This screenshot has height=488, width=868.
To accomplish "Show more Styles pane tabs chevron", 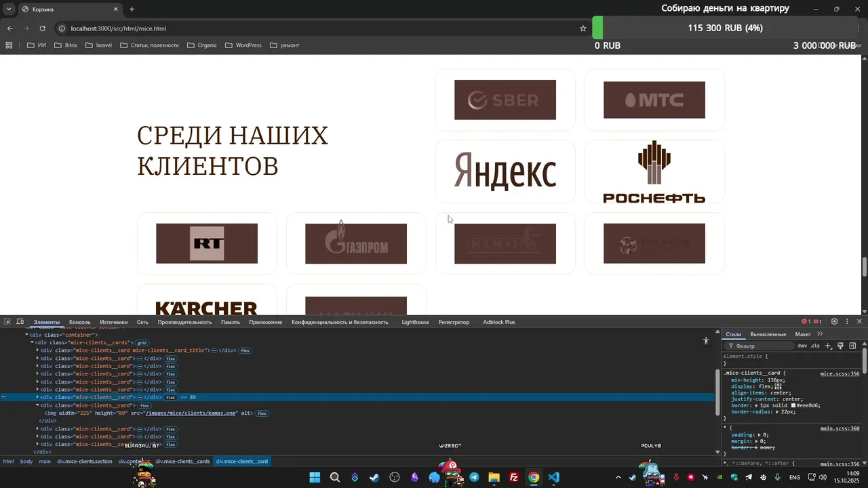I will [x=820, y=334].
